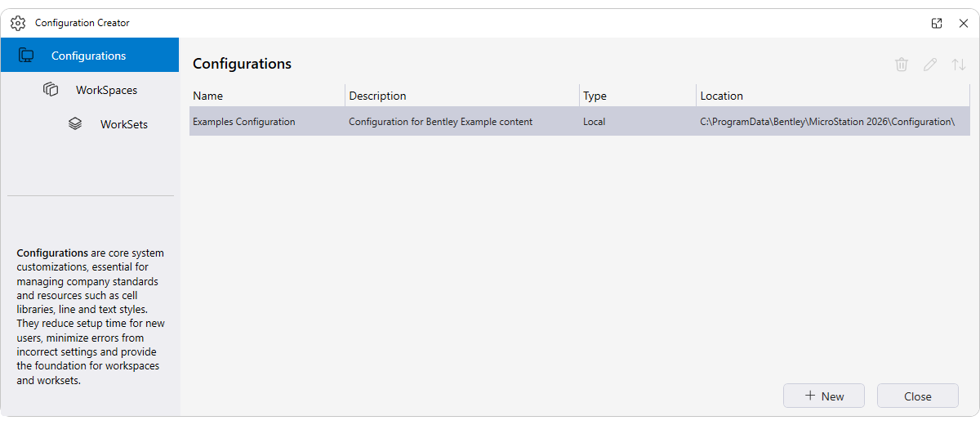Open the WorkSpaces section
This screenshot has width=980, height=425.
(106, 90)
